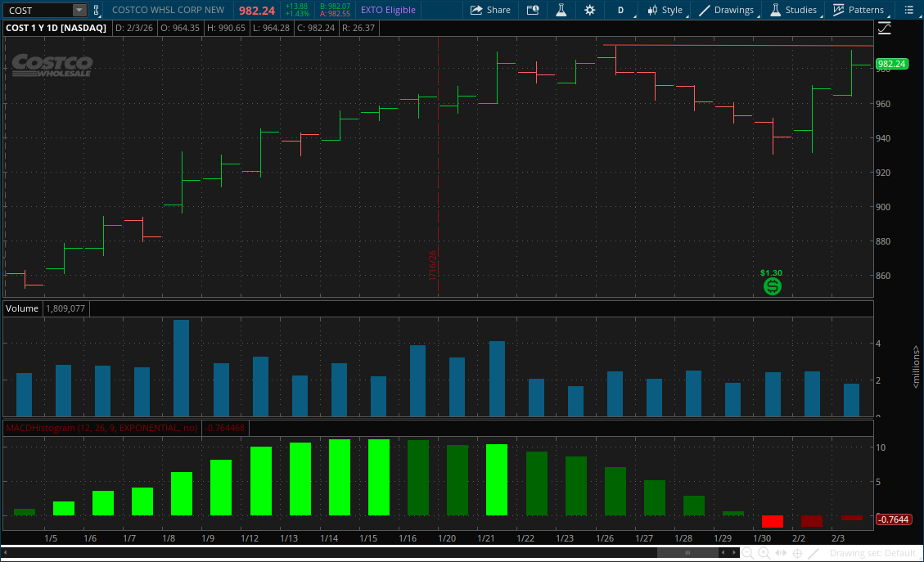The width and height of the screenshot is (924, 562).
Task: Click the diagonal line drawing tool icon
Action: click(x=814, y=553)
